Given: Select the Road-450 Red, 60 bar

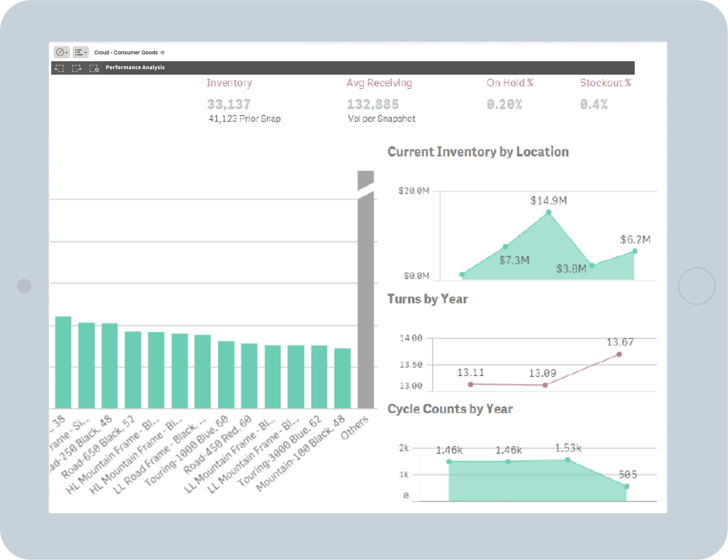Looking at the screenshot, I should (249, 376).
